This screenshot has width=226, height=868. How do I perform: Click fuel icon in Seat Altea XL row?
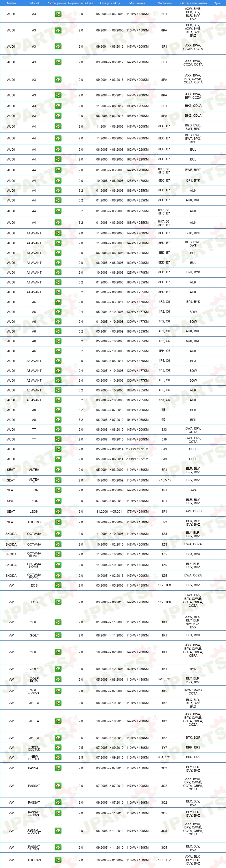(x=58, y=481)
